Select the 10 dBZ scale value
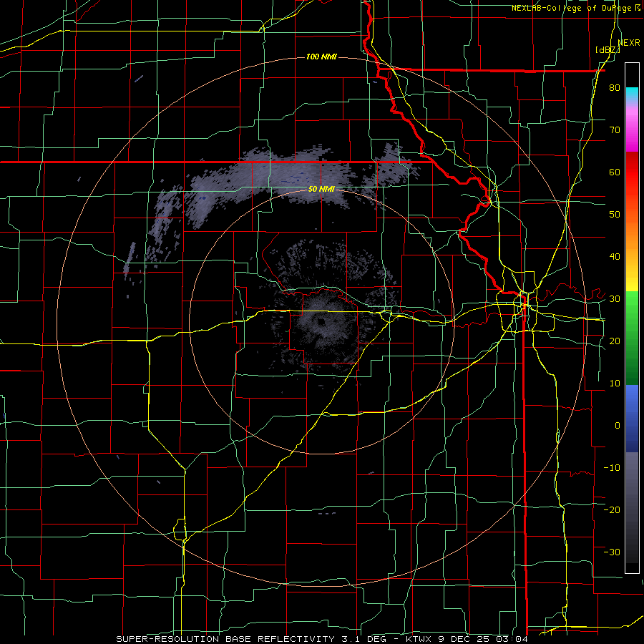The width and height of the screenshot is (644, 644). (x=615, y=384)
